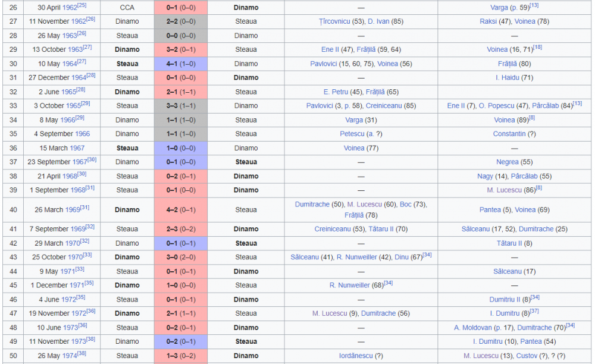Screen dimensions: 595x364
Task: Click the E. Petru link
Action: point(336,92)
